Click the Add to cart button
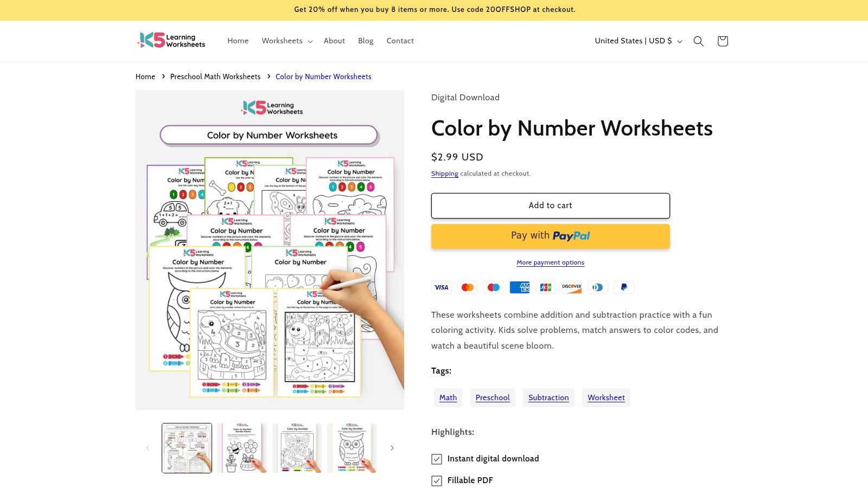The height and width of the screenshot is (488, 868). (x=550, y=206)
